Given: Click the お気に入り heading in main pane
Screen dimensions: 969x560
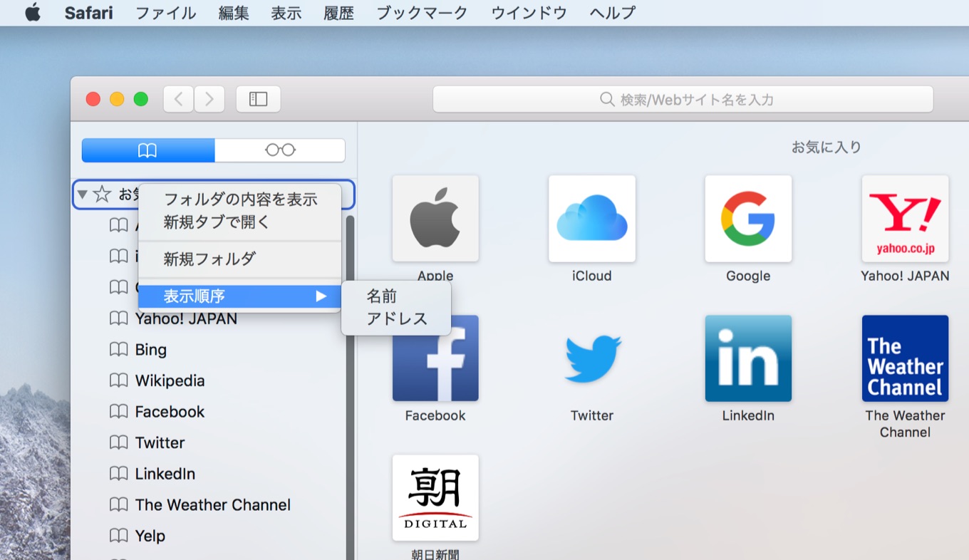Looking at the screenshot, I should tap(826, 147).
